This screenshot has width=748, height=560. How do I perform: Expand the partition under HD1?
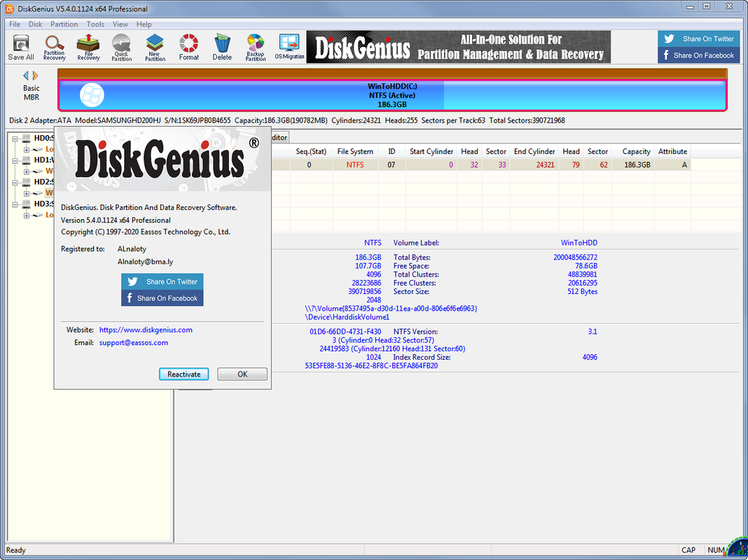27,171
